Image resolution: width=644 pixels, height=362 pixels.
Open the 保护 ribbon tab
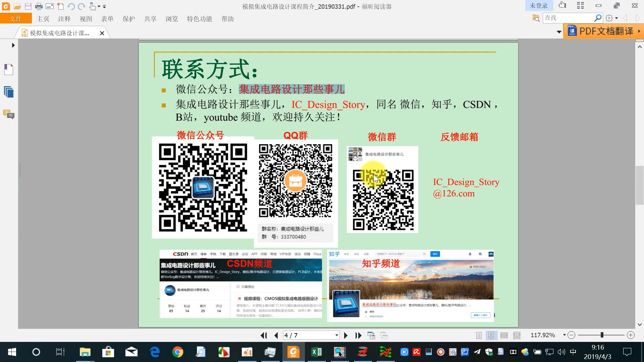129,19
